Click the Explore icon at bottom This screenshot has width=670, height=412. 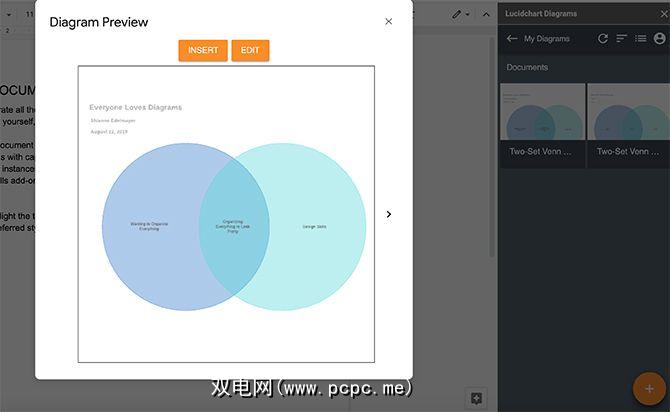(x=476, y=398)
